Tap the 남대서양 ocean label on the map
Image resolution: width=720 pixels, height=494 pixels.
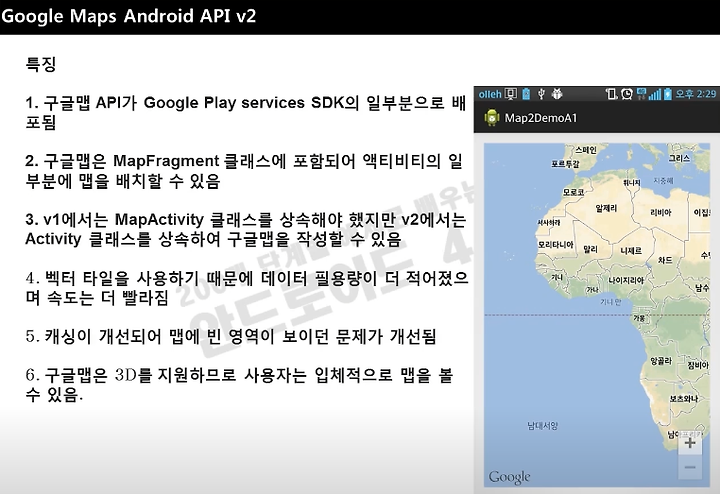pyautogui.click(x=542, y=426)
